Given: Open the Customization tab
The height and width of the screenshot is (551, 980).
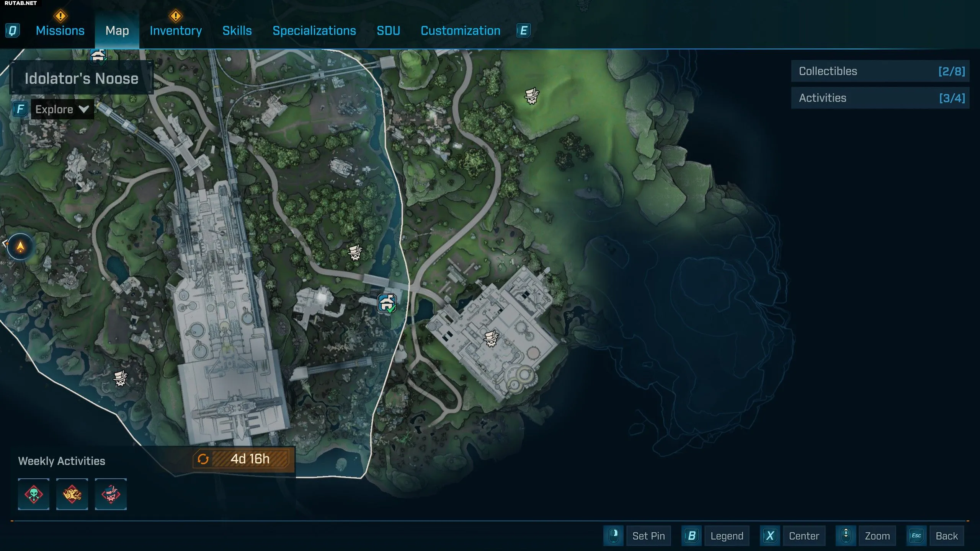Looking at the screenshot, I should pyautogui.click(x=461, y=31).
